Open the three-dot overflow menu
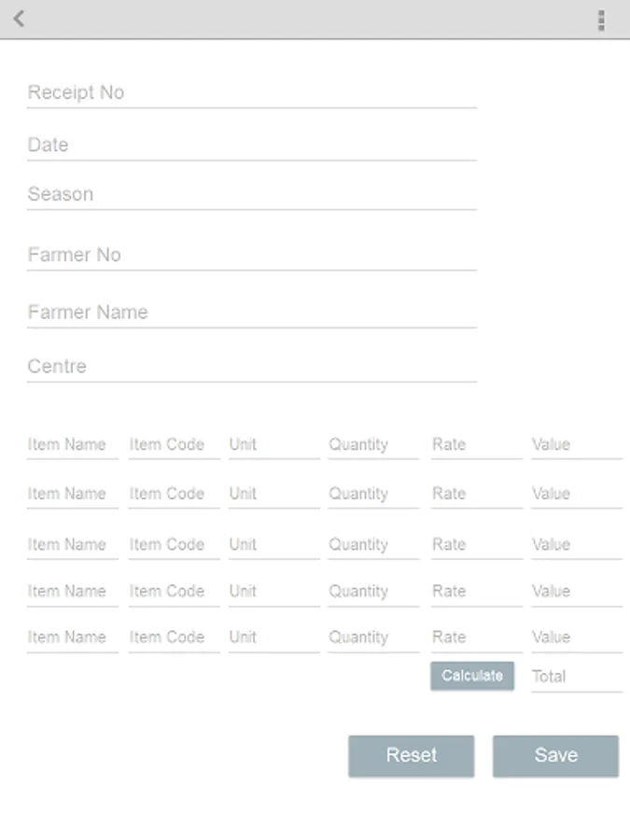This screenshot has height=840, width=630. pos(601,20)
